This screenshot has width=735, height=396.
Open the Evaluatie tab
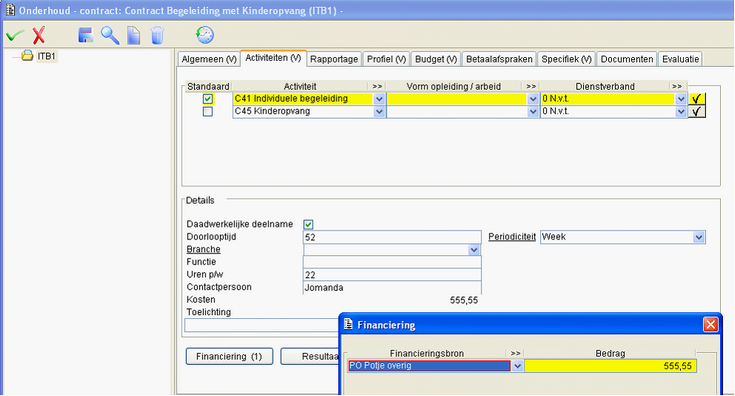(x=680, y=59)
